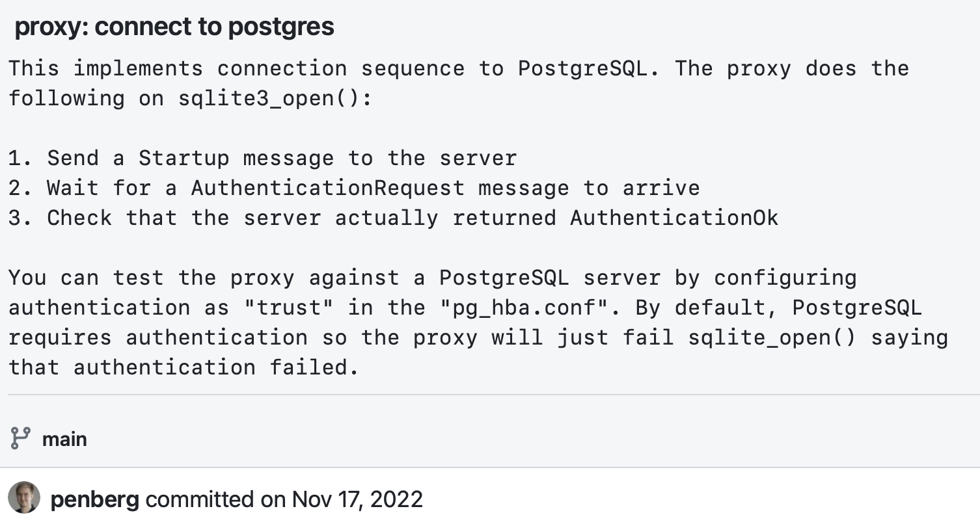Viewport: 980px width, 524px height.
Task: Click penberg's avatar picture
Action: pos(24,498)
